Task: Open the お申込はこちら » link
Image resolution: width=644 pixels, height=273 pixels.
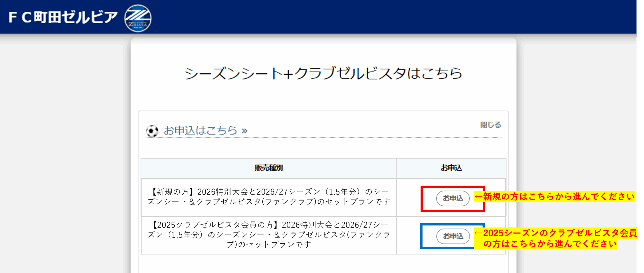Action: point(200,130)
